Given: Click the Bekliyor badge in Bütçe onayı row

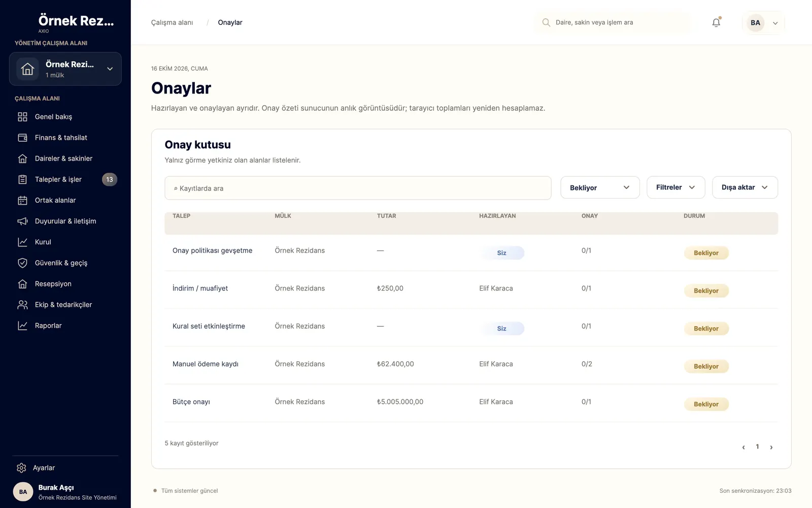Looking at the screenshot, I should (x=706, y=404).
